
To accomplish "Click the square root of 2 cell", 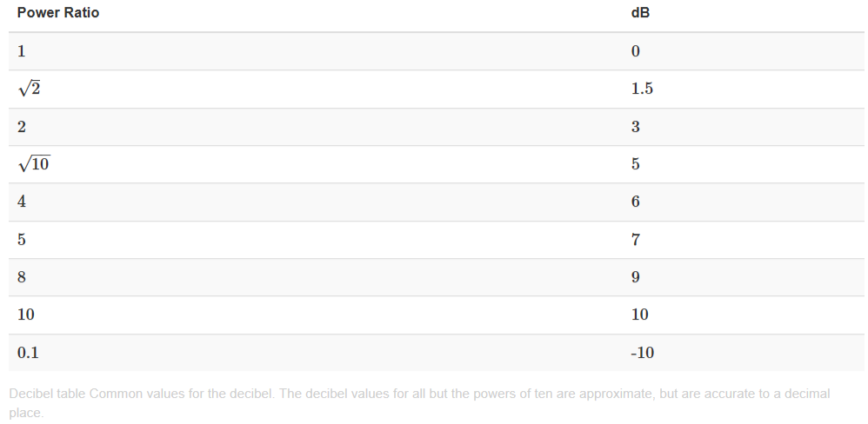I will coord(30,89).
